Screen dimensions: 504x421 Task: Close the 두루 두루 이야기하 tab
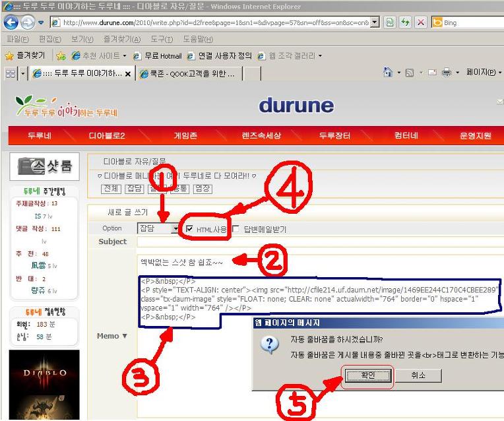click(x=128, y=74)
